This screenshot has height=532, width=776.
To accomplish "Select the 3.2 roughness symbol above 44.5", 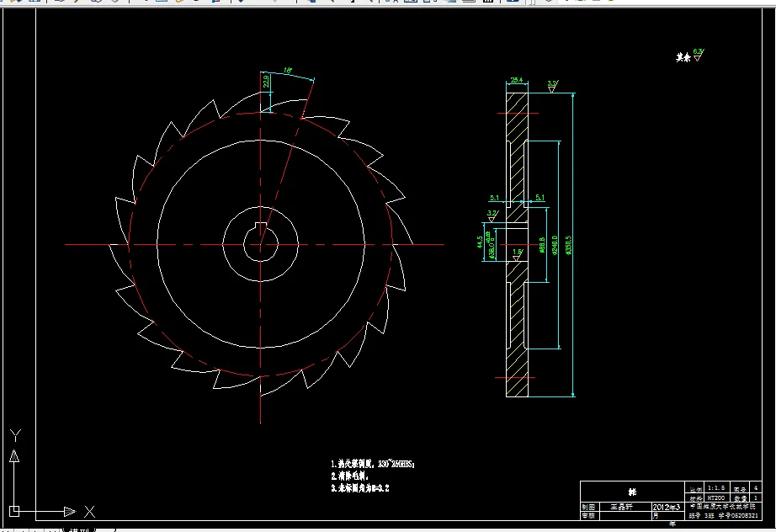I will click(492, 215).
